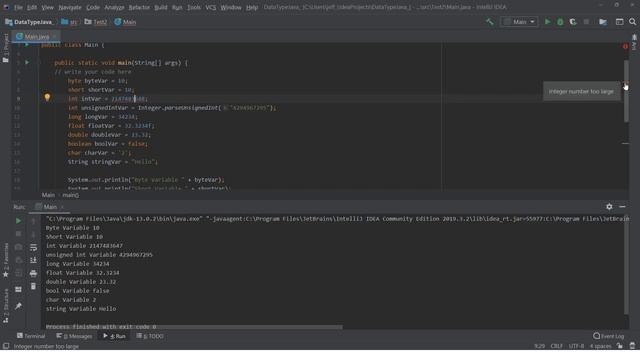Screen dimensions: 640x360
Task: Pin the Run tab with pin icon
Action: [18, 306]
